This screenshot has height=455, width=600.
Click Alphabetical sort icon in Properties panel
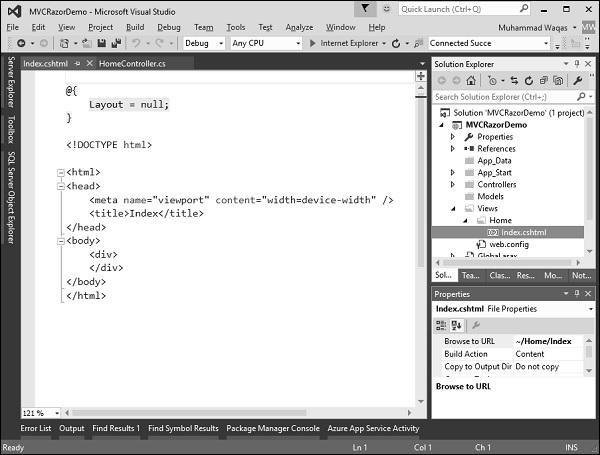457,325
